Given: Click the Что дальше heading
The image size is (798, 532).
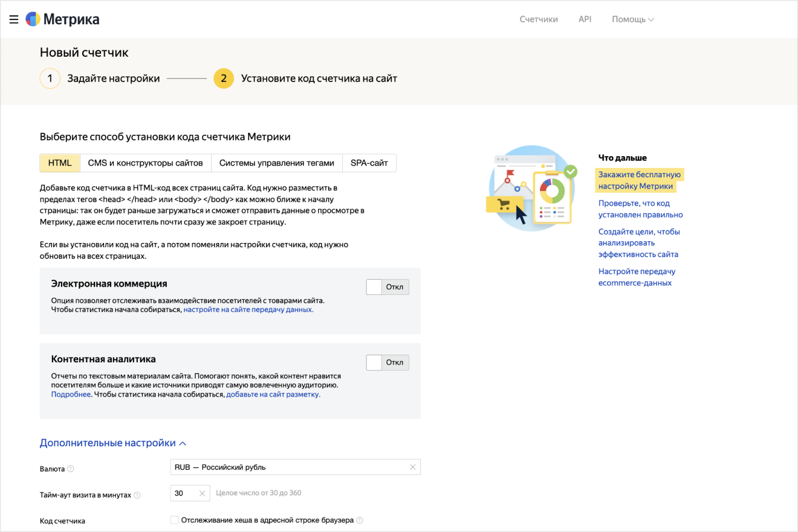Looking at the screenshot, I should [622, 158].
